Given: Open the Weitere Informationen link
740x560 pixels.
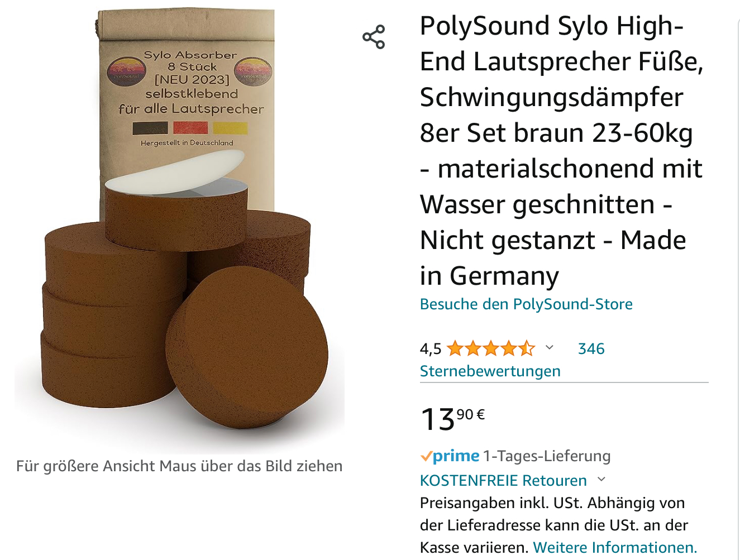Looking at the screenshot, I should [615, 547].
